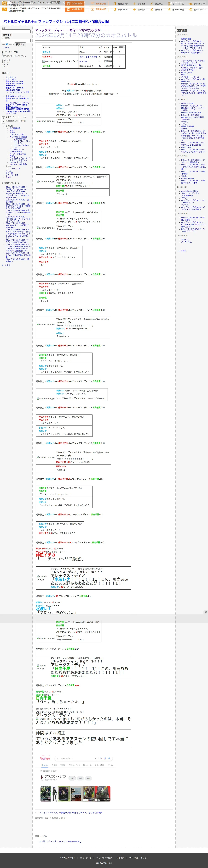Open the ザ・クエスト link
This screenshot has height=868, width=208.
coord(15,168)
